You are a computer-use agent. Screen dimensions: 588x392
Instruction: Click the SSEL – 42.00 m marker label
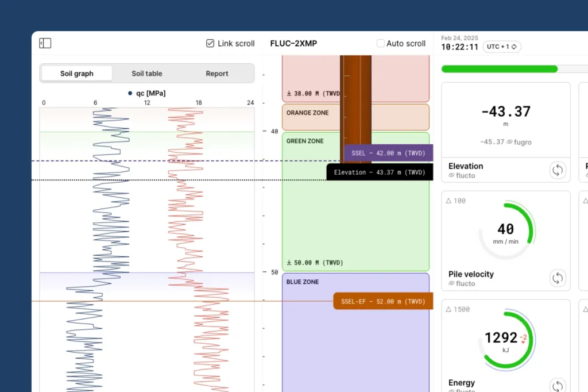388,153
